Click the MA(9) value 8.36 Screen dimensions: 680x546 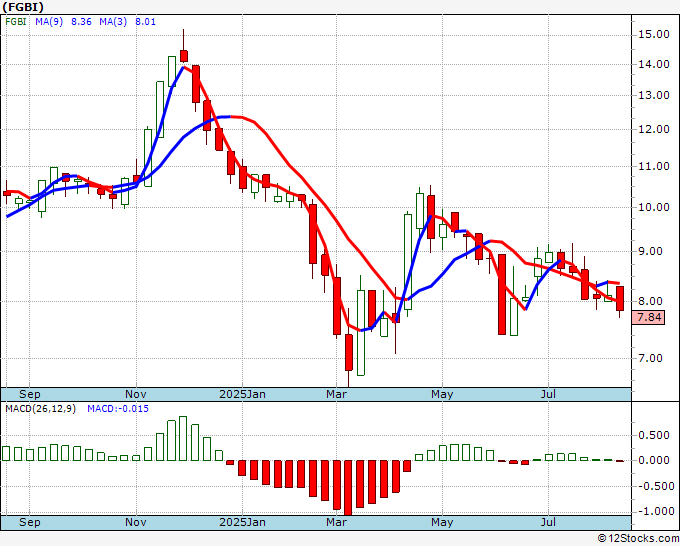[81, 22]
